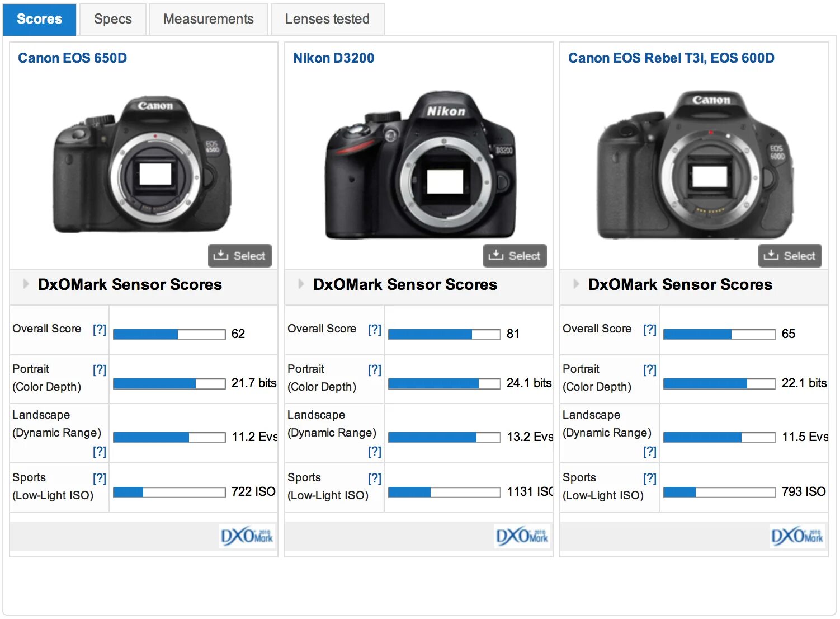Click Canon 600D Portrait (Color Depth) label
840x619 pixels.
597,378
